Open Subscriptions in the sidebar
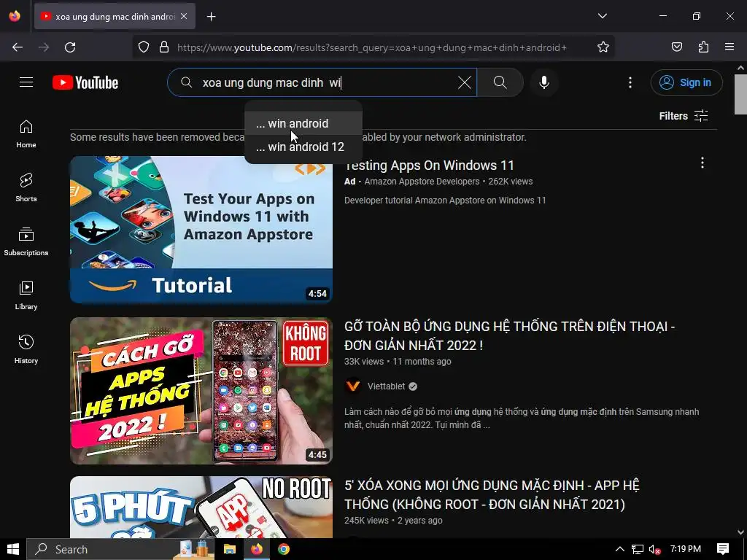 pyautogui.click(x=26, y=242)
